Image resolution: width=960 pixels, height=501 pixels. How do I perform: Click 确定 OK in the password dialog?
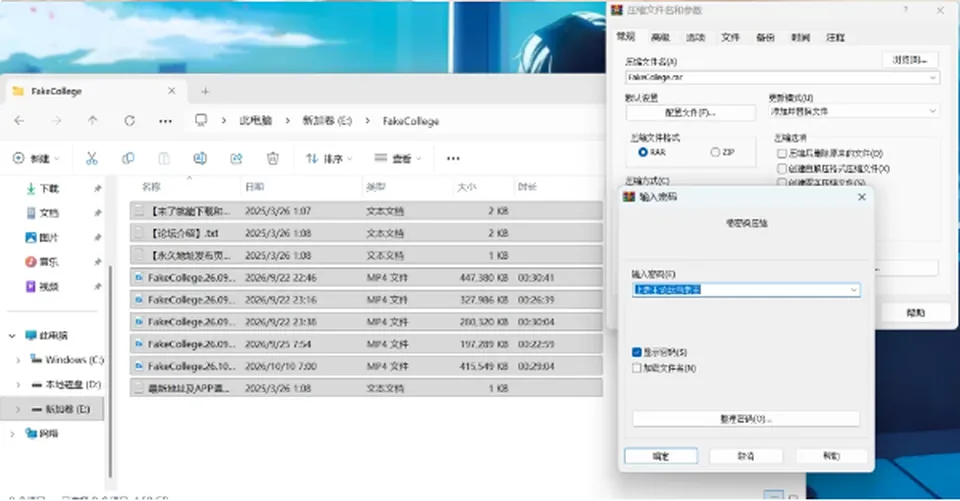(661, 456)
